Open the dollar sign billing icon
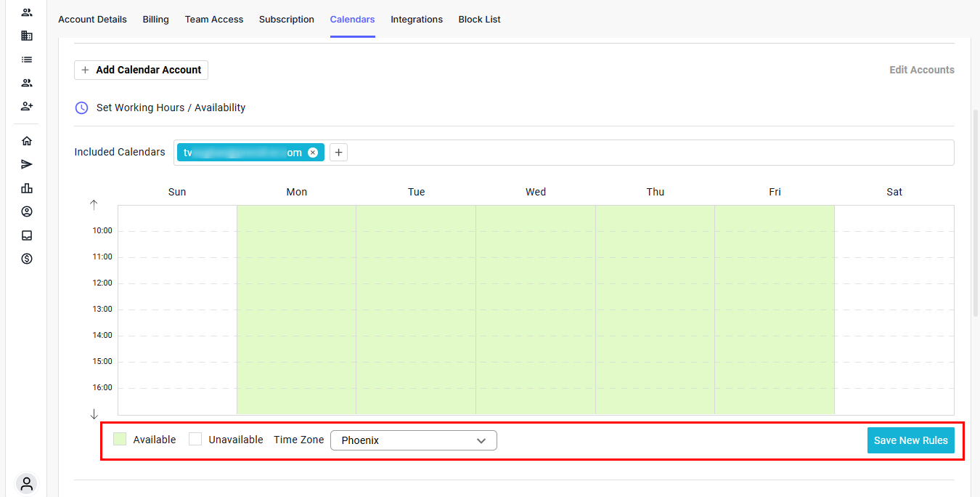The image size is (980, 497). pyautogui.click(x=27, y=259)
